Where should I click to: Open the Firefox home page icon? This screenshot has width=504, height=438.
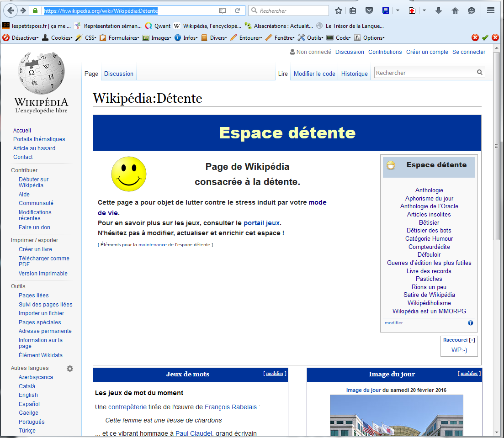point(455,11)
